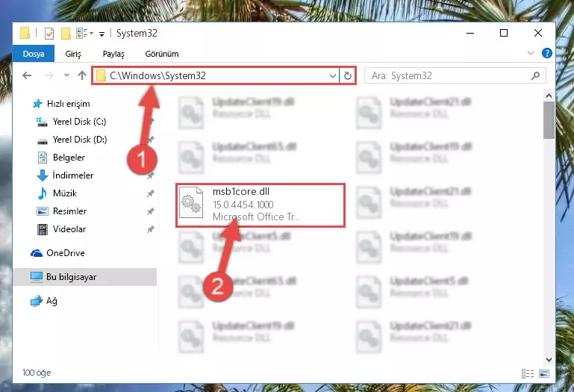Select Ağ in the navigation pane

click(52, 301)
